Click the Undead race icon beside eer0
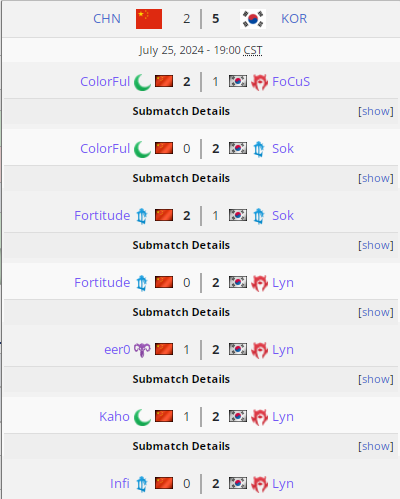400x499 pixels. tap(142, 350)
